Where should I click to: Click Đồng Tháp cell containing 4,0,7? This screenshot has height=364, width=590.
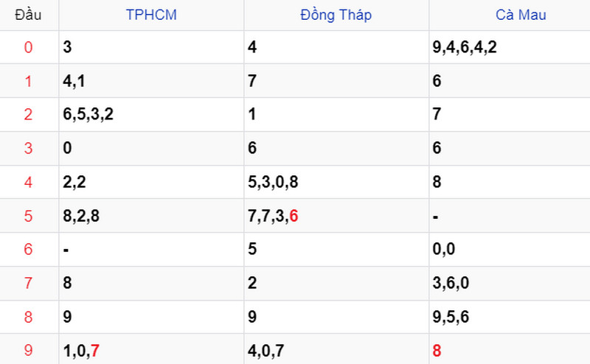coord(336,349)
